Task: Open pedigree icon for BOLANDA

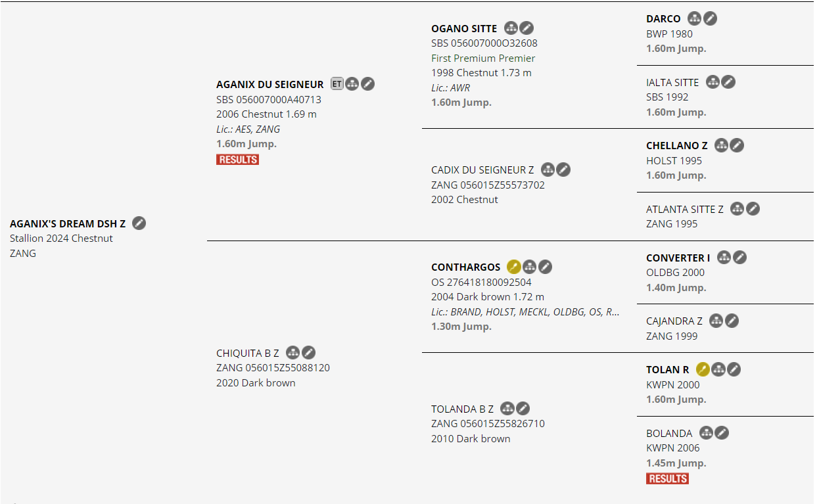Action: coord(706,434)
